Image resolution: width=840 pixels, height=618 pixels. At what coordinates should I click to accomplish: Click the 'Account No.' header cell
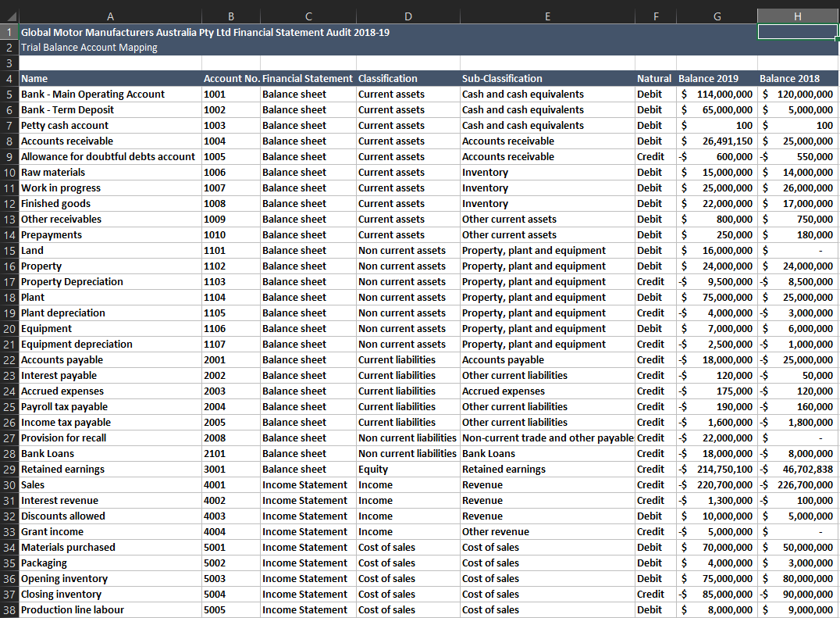coord(231,79)
